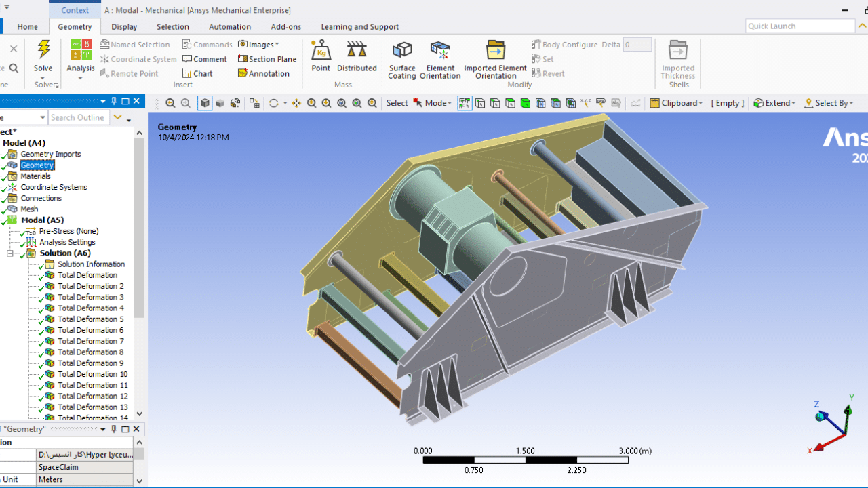The image size is (868, 488).
Task: Open the Solver group dialog launcher
Action: pos(57,85)
